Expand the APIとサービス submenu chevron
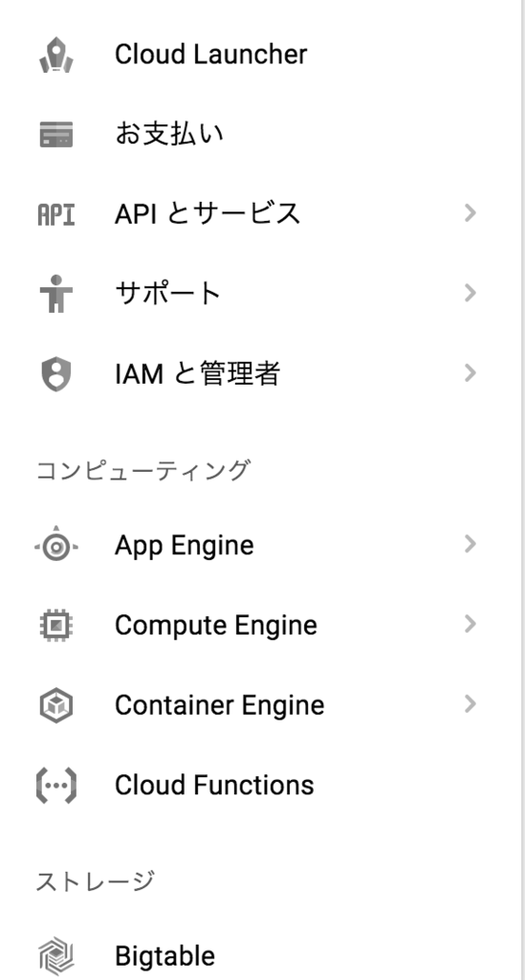Viewport: 525px width, 980px height. click(x=470, y=213)
